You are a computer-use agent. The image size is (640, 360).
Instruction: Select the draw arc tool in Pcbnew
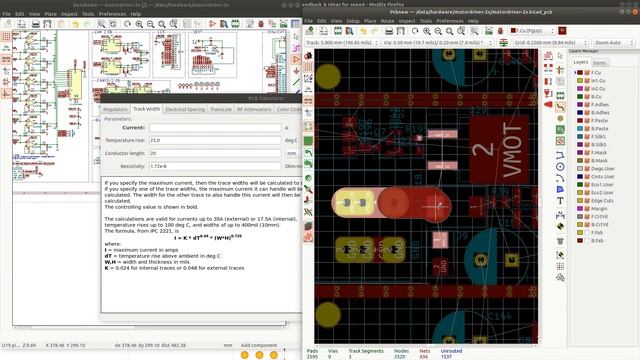tap(560, 178)
